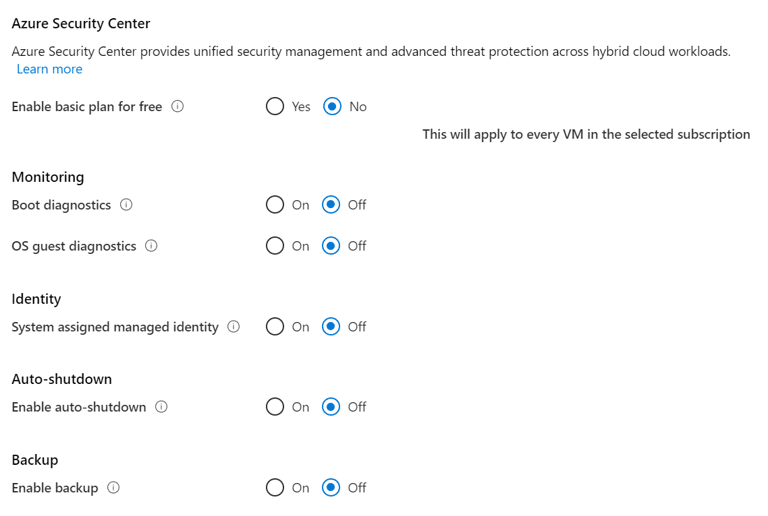This screenshot has width=768, height=516.
Task: Select Yes for Enable basic plan for free
Action: [275, 106]
